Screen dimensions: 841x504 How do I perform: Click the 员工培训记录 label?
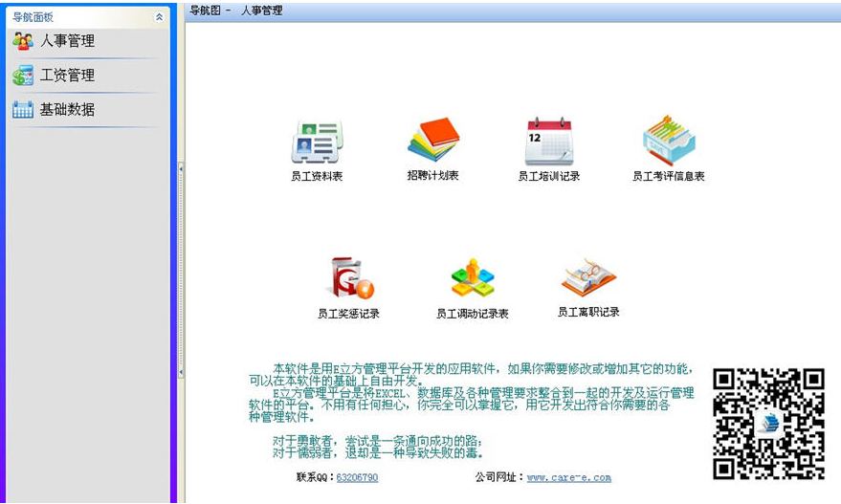pos(548,176)
